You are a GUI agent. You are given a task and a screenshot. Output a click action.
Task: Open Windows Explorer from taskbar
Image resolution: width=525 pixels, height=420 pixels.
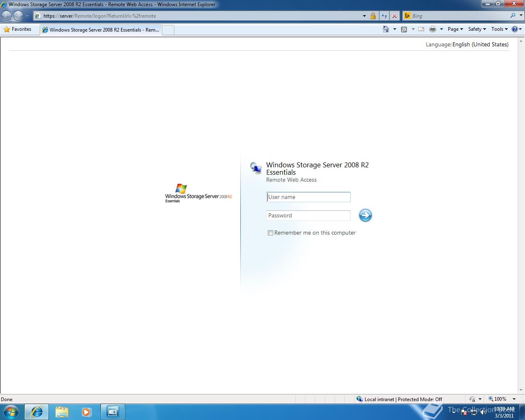pos(62,412)
